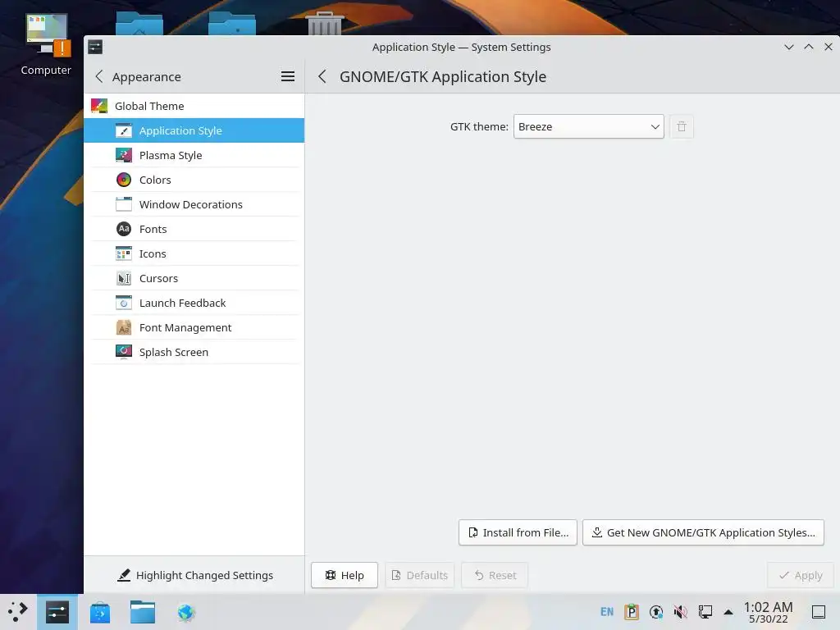840x630 pixels.
Task: Toggle Highlight Changed Settings
Action: [x=195, y=575]
